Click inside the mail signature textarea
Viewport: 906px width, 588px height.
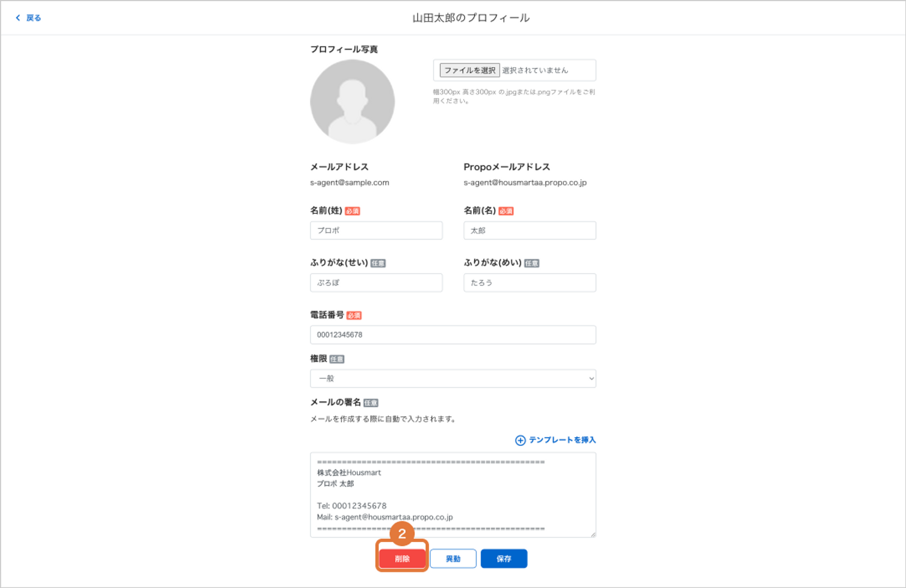453,495
